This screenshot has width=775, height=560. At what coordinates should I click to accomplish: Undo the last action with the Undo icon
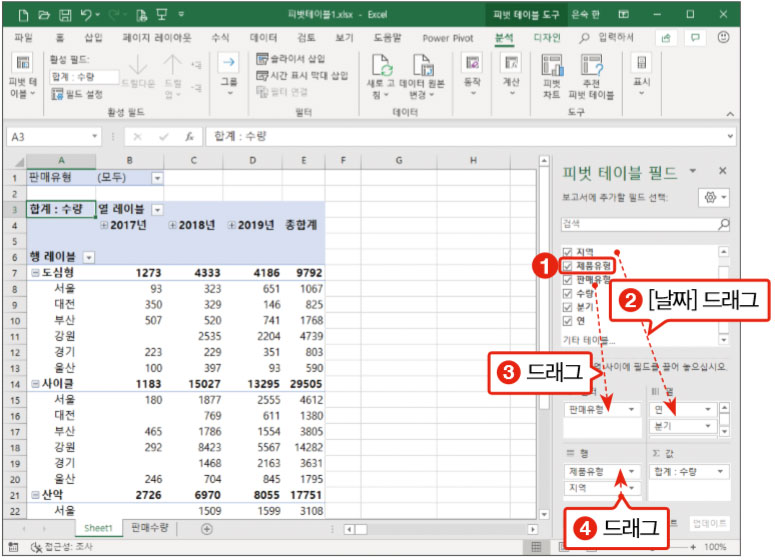point(86,15)
